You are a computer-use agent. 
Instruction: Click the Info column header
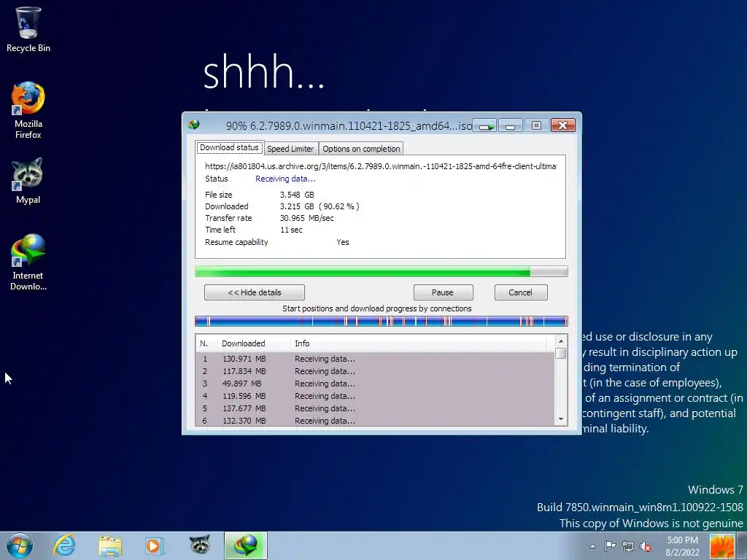point(419,343)
